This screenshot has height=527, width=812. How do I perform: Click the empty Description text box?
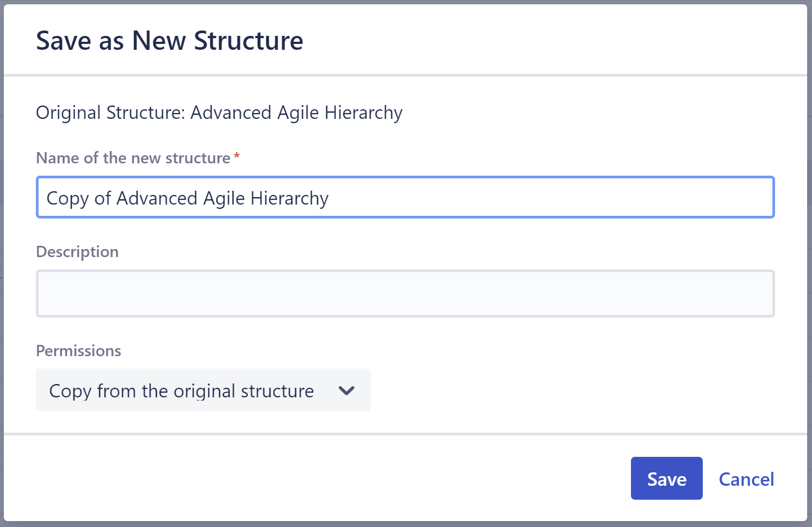pos(405,293)
